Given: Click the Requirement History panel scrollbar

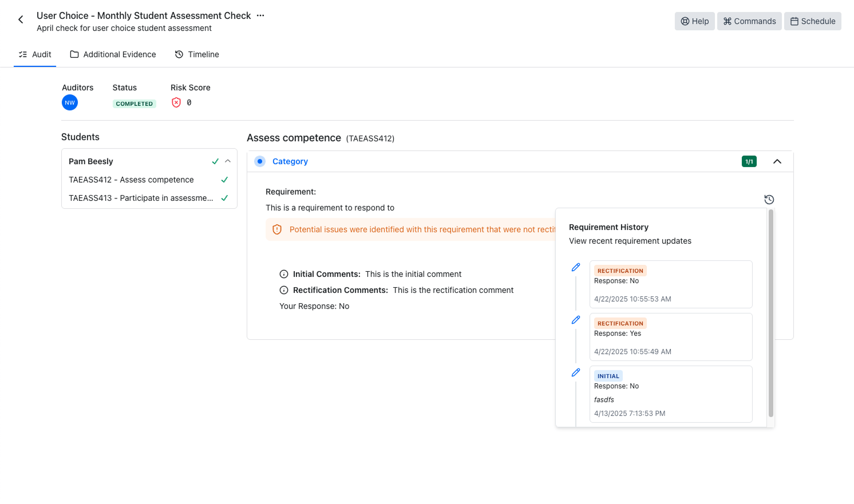Looking at the screenshot, I should point(770,313).
